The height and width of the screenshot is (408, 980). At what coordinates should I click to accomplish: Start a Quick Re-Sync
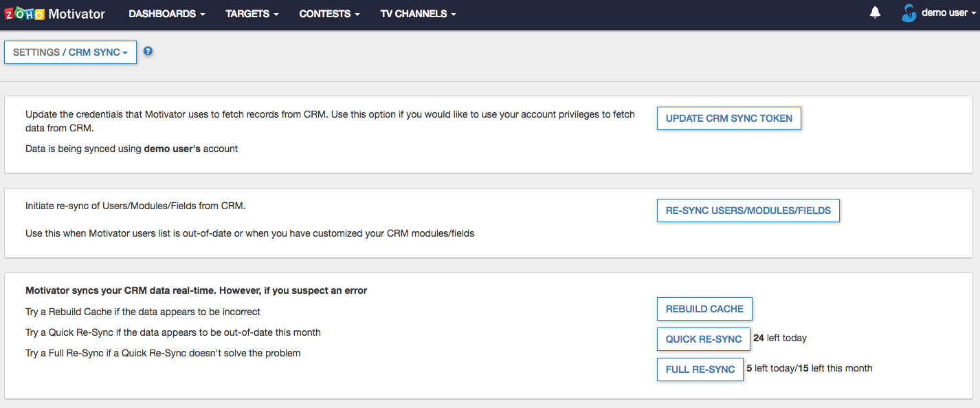[703, 339]
